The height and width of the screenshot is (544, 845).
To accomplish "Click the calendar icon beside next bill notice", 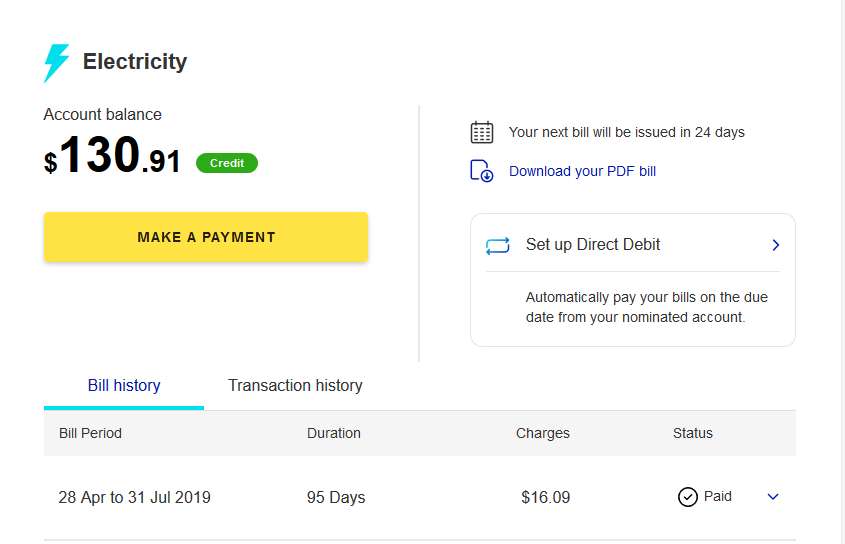I will point(482,132).
